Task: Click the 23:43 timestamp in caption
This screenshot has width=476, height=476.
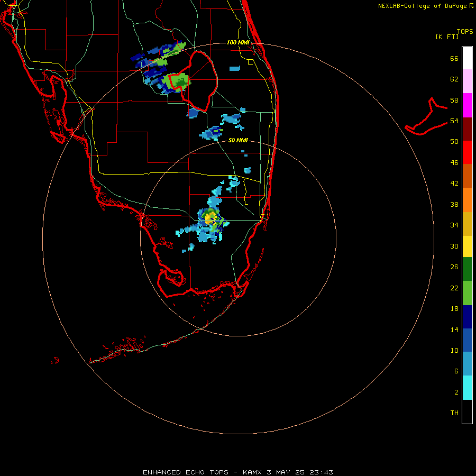Action: pos(321,472)
